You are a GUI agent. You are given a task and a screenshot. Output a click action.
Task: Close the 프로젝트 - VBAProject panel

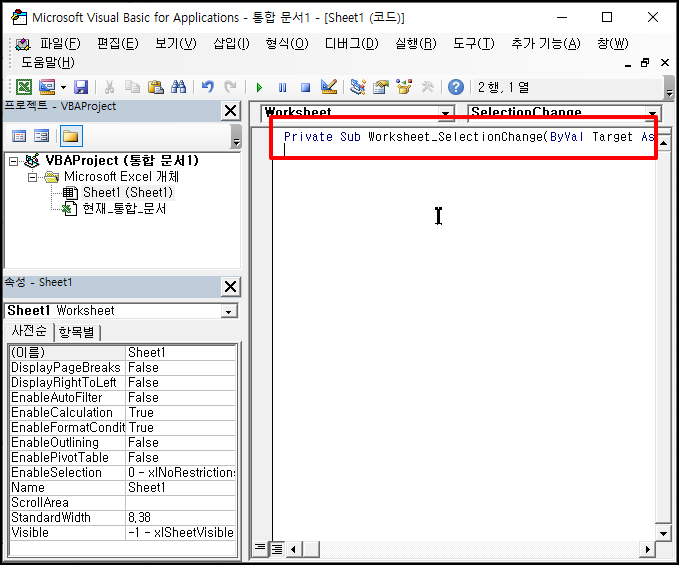click(230, 111)
